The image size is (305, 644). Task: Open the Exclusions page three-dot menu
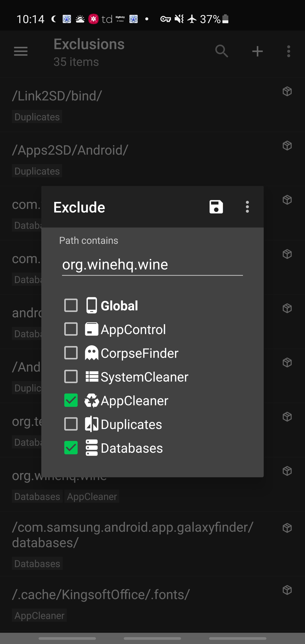[x=288, y=51]
